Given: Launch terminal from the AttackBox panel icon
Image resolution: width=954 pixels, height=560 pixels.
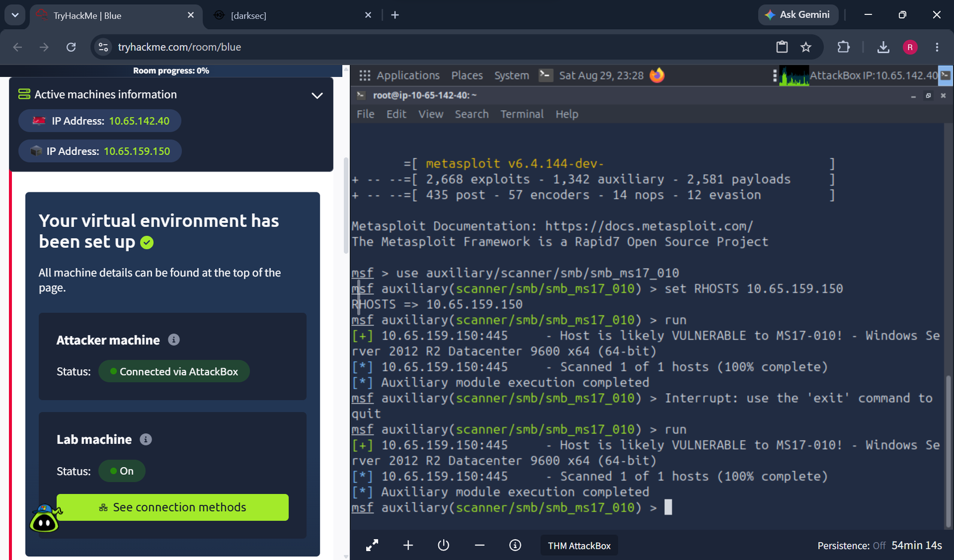Looking at the screenshot, I should click(x=545, y=75).
